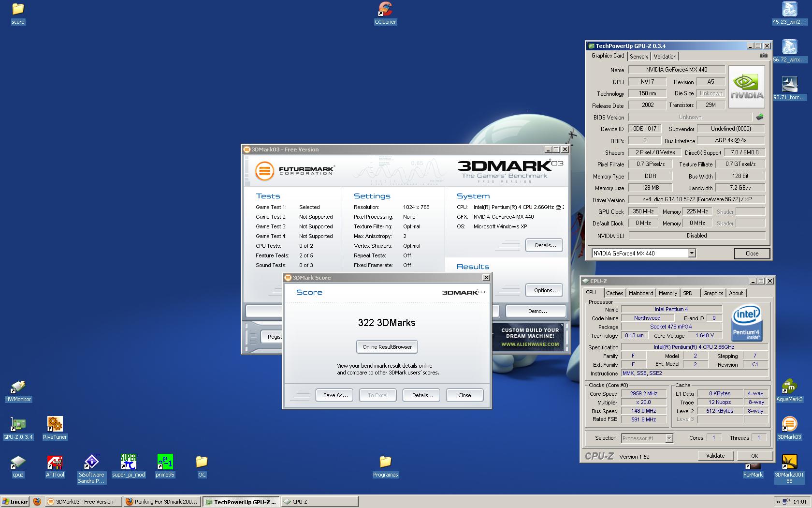The image size is (812, 508).
Task: Switch to 3DMark03 Free Version taskbar item
Action: click(83, 502)
